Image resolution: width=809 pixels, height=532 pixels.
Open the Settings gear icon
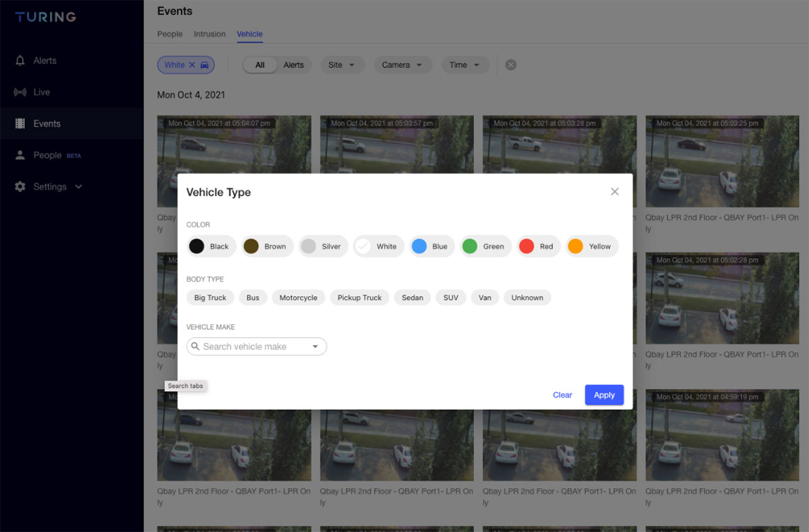pos(20,187)
